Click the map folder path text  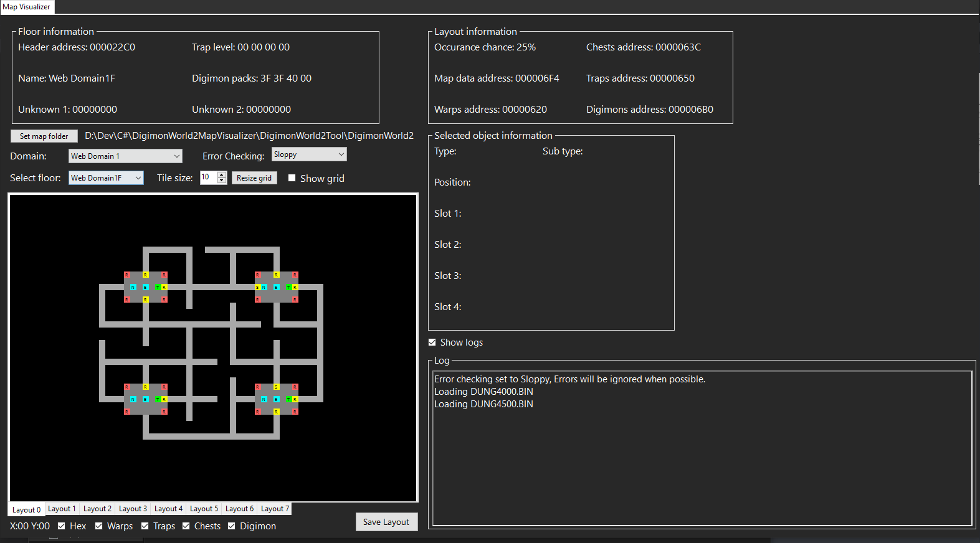(x=249, y=135)
